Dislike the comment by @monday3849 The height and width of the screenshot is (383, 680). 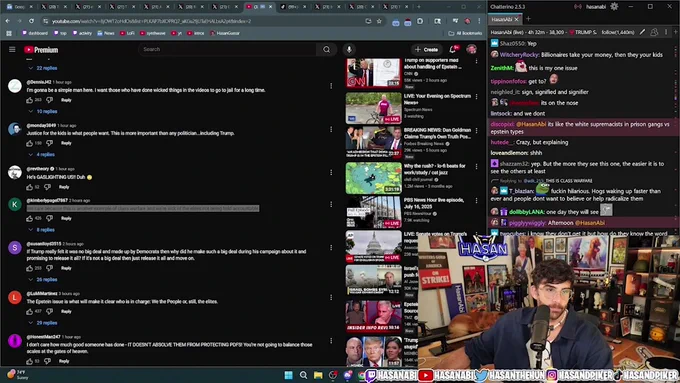click(49, 143)
